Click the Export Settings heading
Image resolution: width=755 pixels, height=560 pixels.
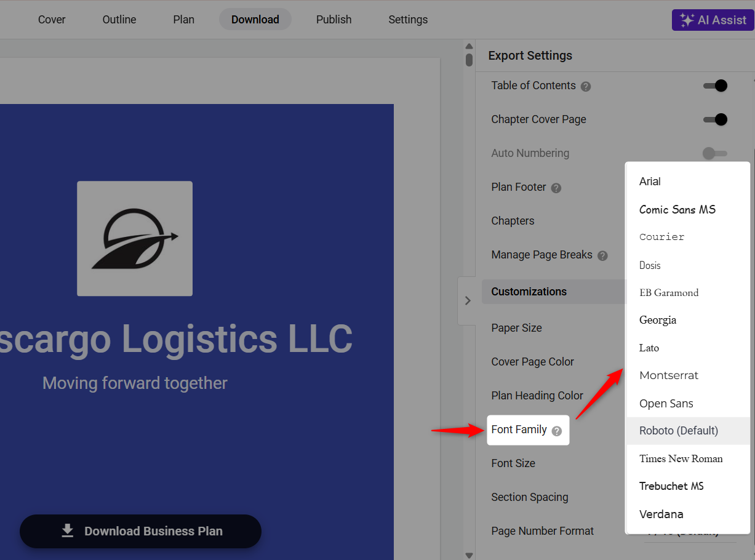coord(530,55)
